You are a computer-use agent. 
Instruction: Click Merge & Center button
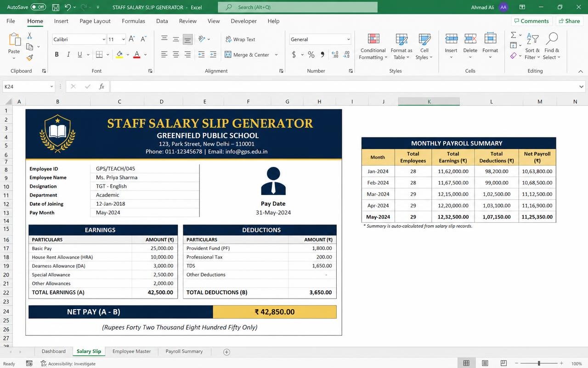click(x=247, y=55)
